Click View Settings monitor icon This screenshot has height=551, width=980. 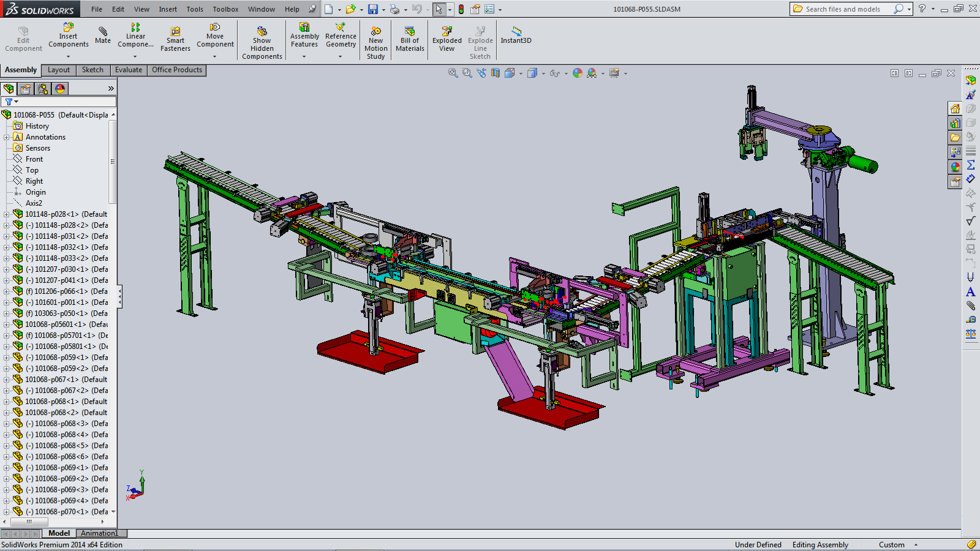pyautogui.click(x=614, y=73)
